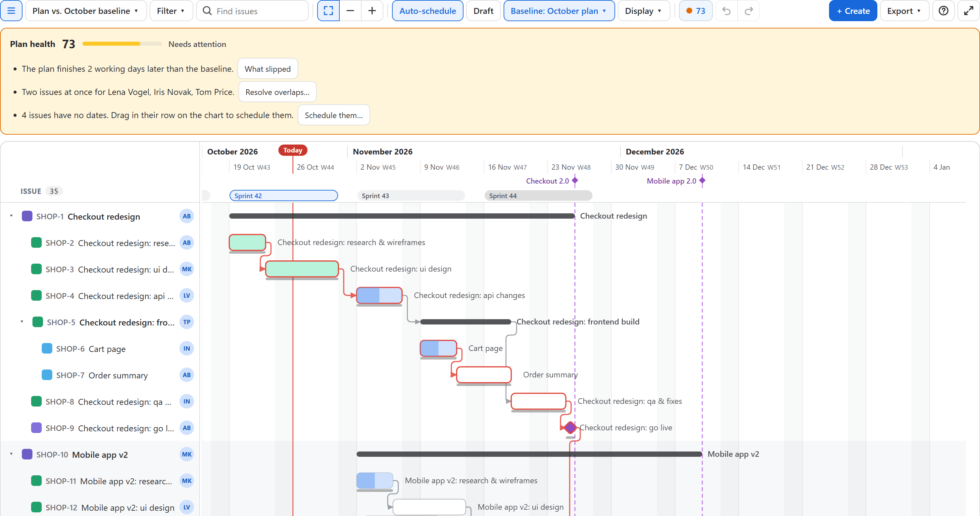The width and height of the screenshot is (980, 516).
Task: Select the Sprint 44 bar
Action: coord(538,196)
